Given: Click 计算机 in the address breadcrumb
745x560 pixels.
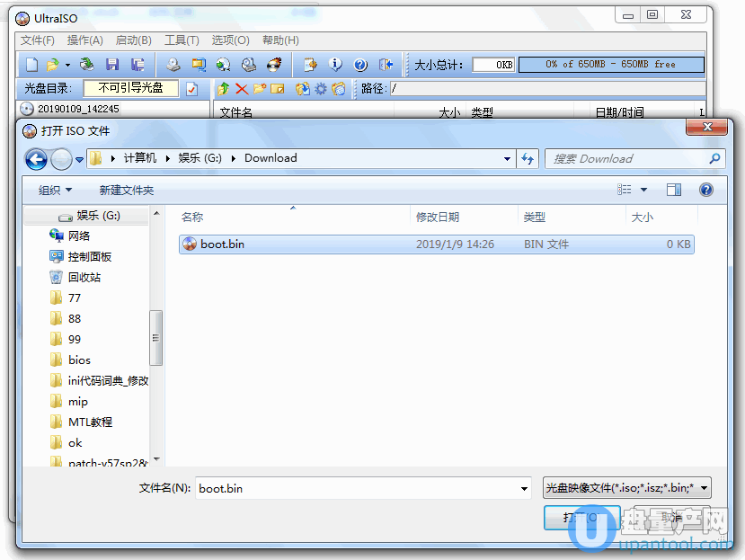Looking at the screenshot, I should [x=140, y=158].
